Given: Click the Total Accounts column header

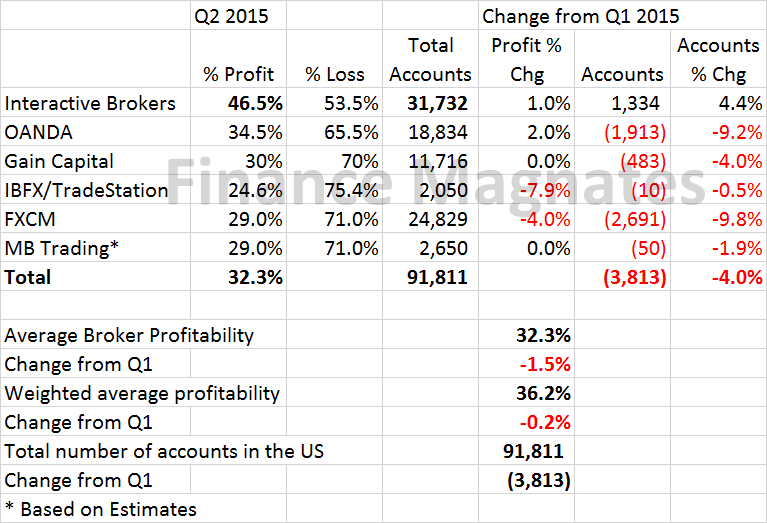Looking at the screenshot, I should pyautogui.click(x=430, y=60).
